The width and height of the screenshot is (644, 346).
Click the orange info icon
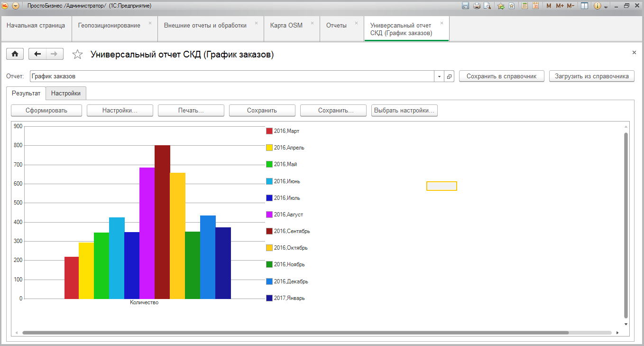click(597, 6)
